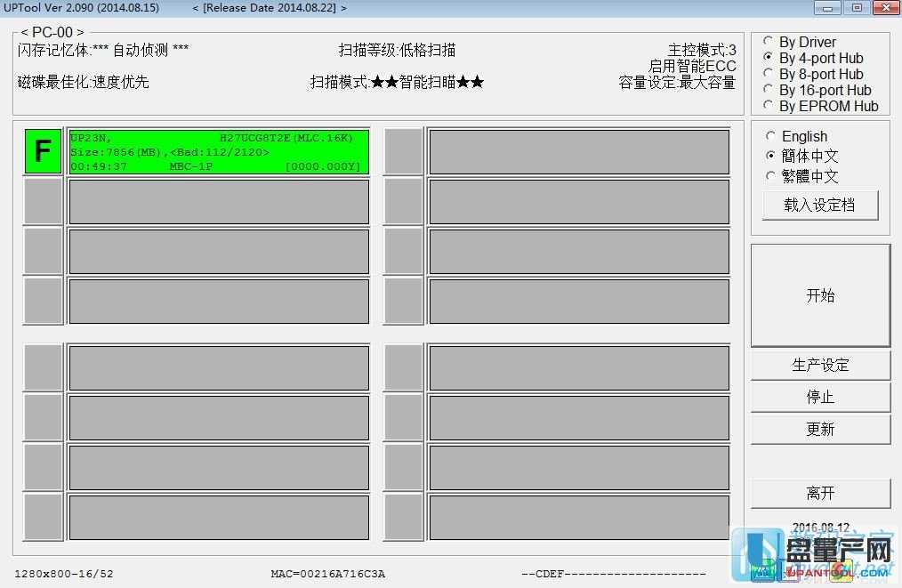902x588 pixels.
Task: Click the yellow "F" port indicator icon
Action: pos(42,151)
